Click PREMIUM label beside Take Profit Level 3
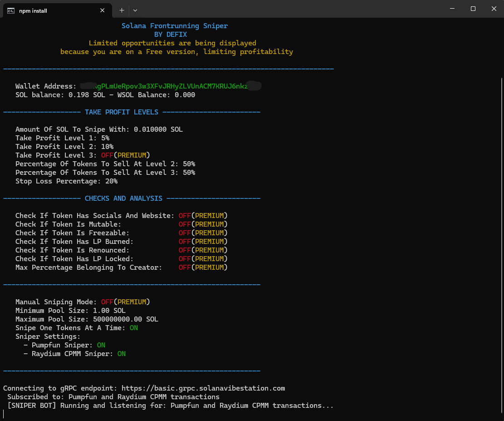The height and width of the screenshot is (421, 504). tap(132, 155)
